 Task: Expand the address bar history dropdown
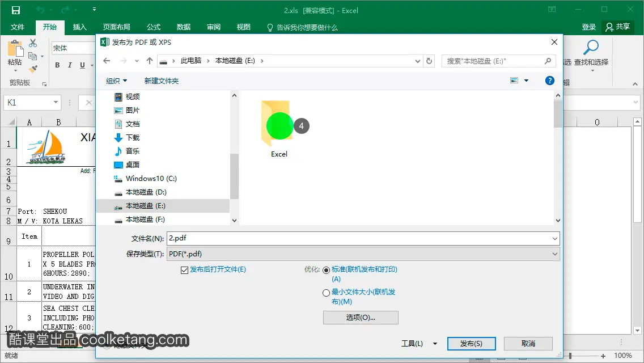click(x=418, y=61)
